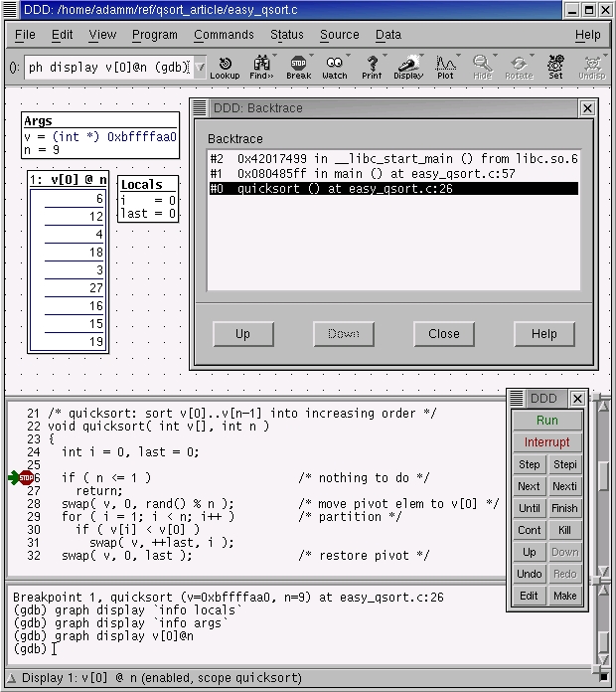Open the Data menu

(x=388, y=35)
